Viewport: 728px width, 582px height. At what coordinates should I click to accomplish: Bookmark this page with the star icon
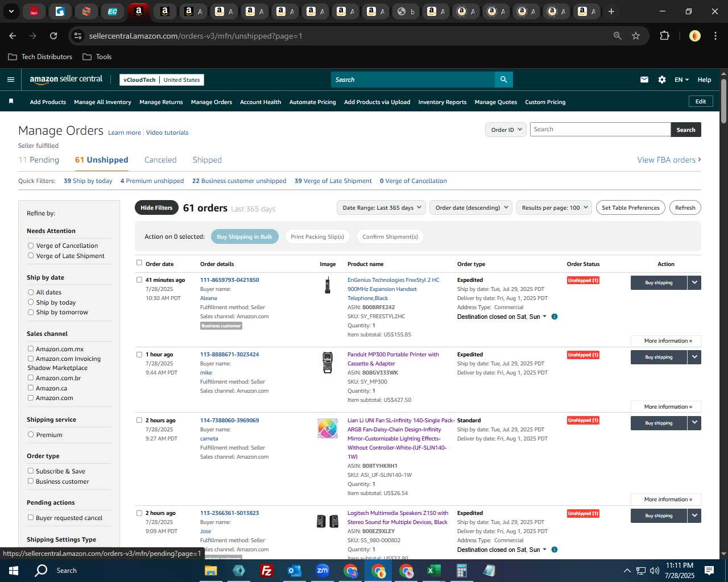(636, 36)
